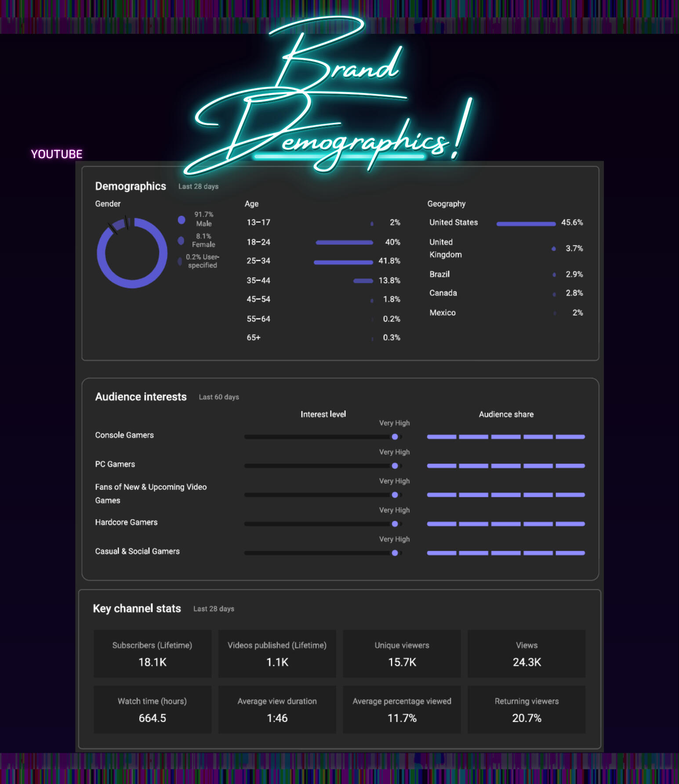Click the Hardcore Gamers interest level knob
The image size is (679, 784).
click(395, 524)
